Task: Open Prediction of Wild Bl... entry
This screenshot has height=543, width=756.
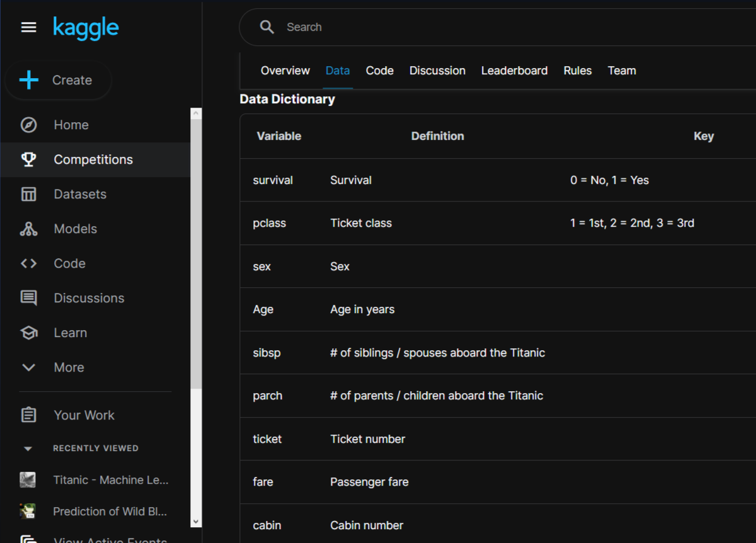Action: pyautogui.click(x=110, y=512)
